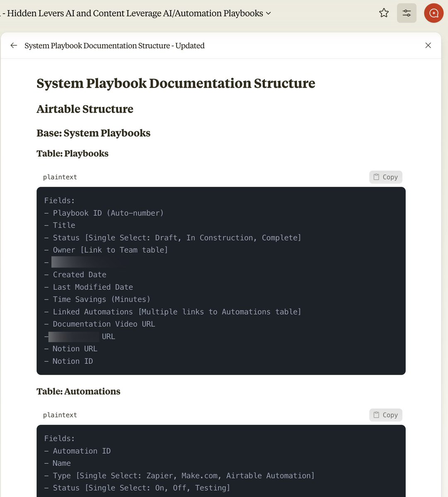Click the 'Automation ID' field line
Viewport: 448px width, 497px height.
77,451
